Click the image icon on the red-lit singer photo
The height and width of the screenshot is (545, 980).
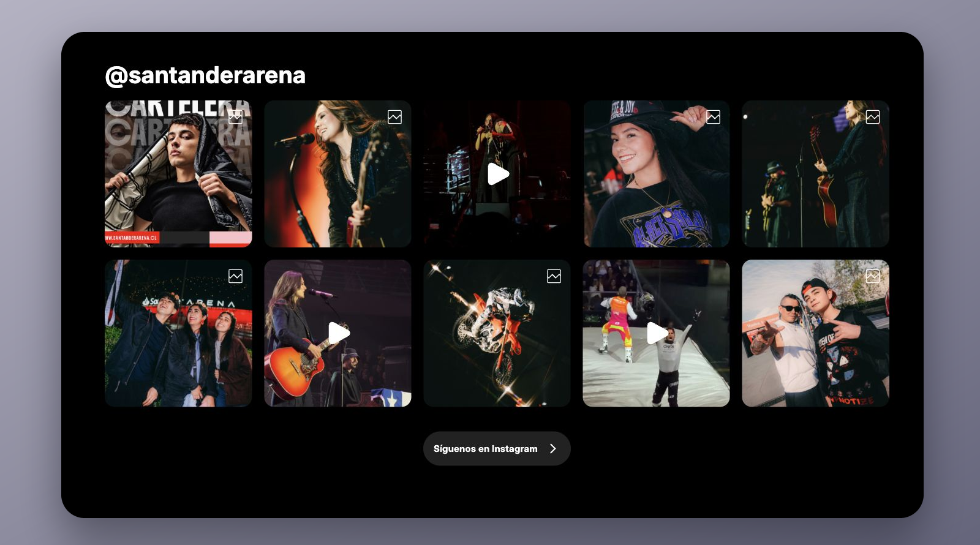[395, 117]
